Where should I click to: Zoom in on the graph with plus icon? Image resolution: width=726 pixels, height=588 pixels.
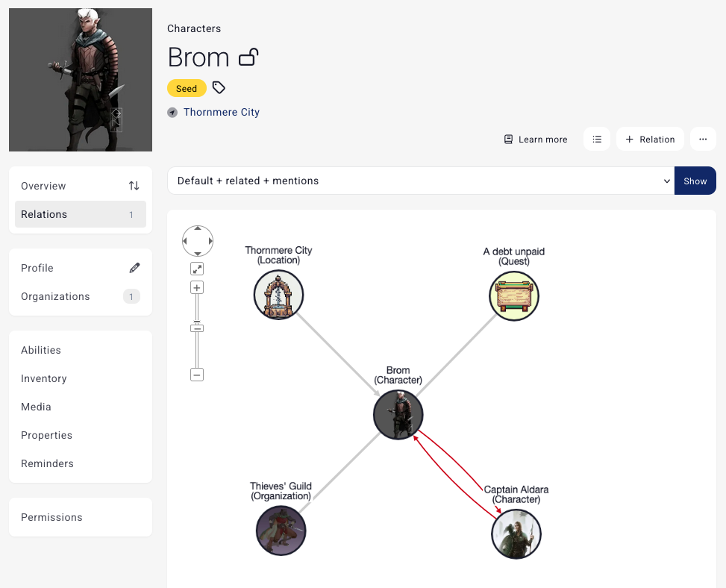[x=197, y=287]
